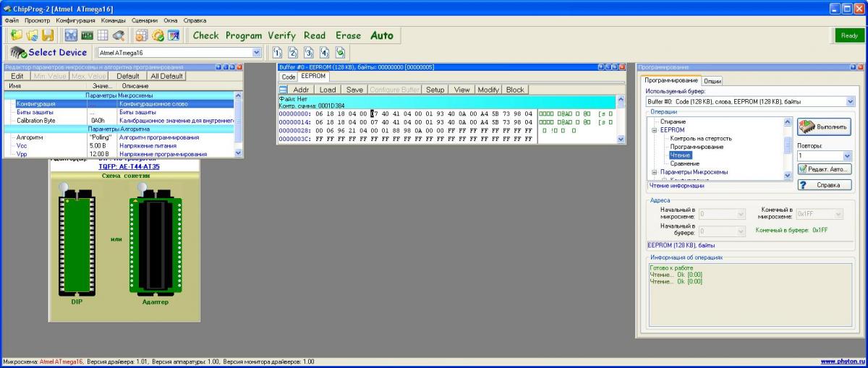This screenshot has width=868, height=368.
Task: Open the Команды menu
Action: click(114, 20)
